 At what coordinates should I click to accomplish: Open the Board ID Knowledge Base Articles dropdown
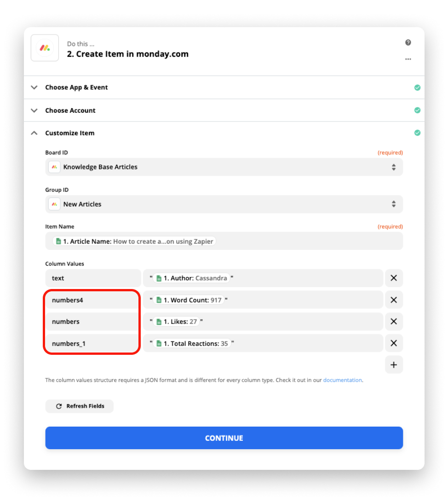224,167
